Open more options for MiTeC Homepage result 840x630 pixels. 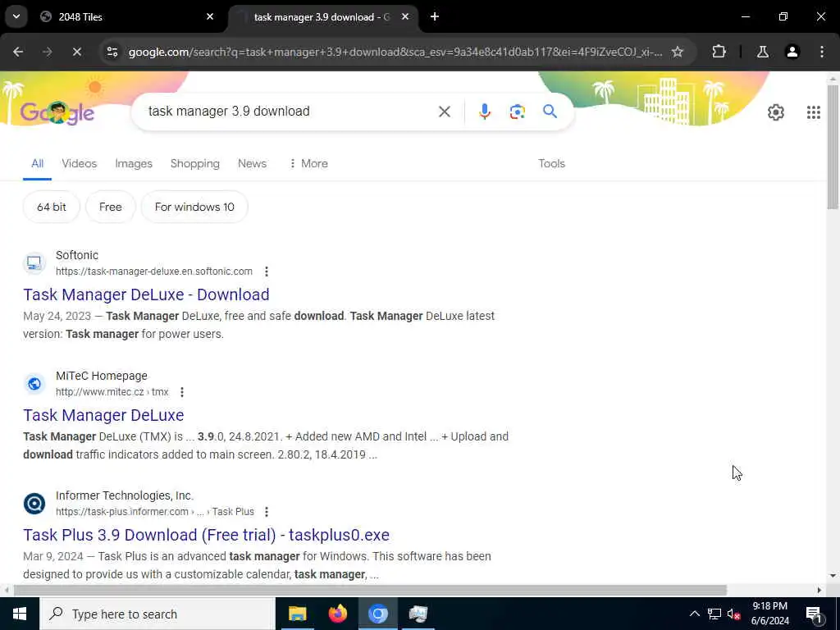click(182, 392)
